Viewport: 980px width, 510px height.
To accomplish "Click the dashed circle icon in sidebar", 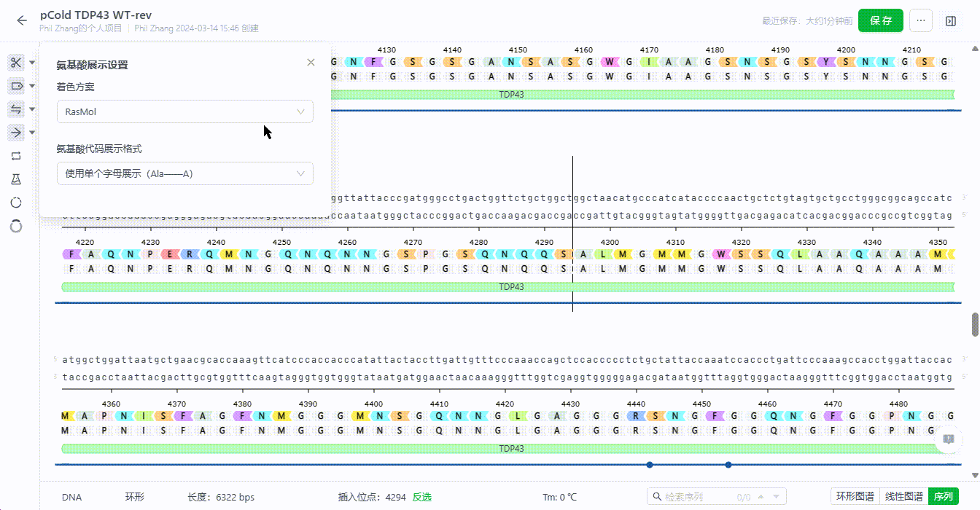I will click(x=16, y=203).
